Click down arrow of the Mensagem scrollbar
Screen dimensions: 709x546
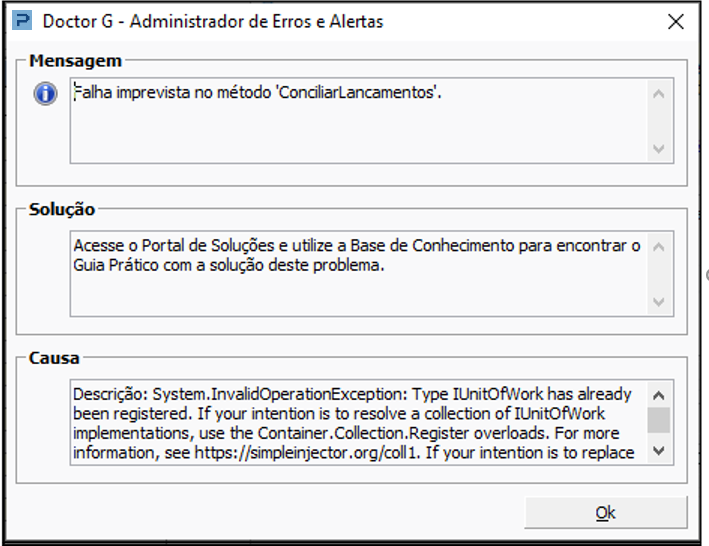658,148
